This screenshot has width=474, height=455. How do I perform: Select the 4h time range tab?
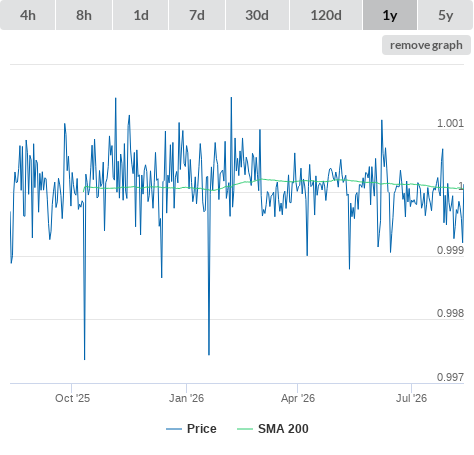[27, 15]
